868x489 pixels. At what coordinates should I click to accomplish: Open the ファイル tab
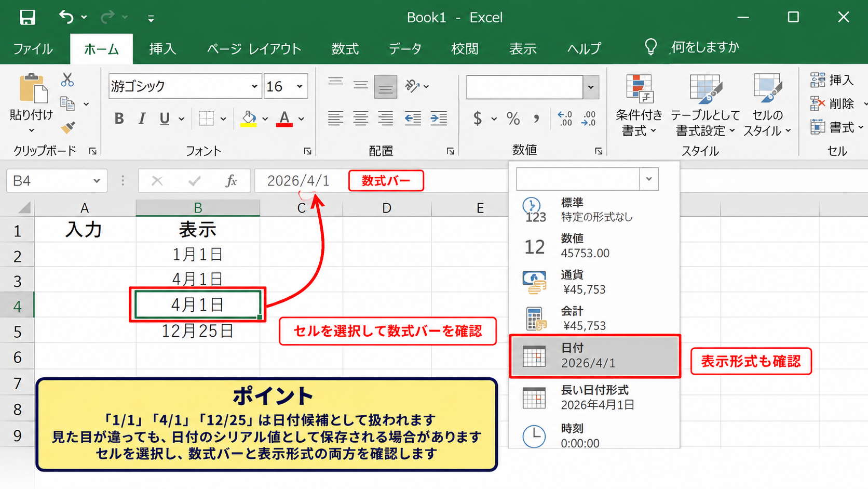coord(33,49)
